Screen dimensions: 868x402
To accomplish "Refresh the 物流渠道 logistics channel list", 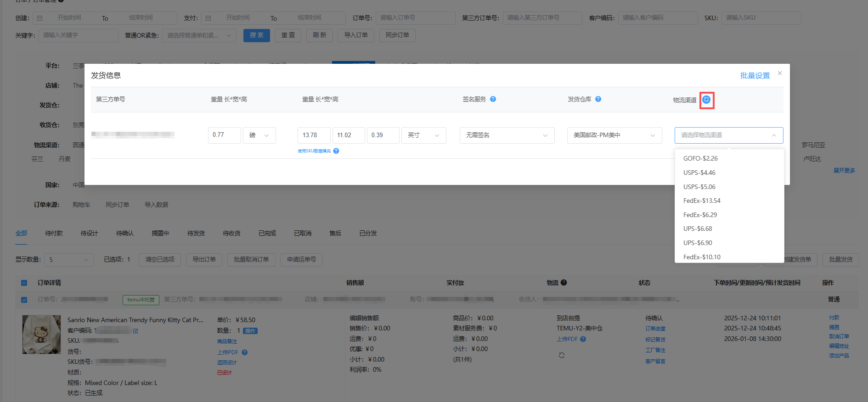I will (706, 100).
